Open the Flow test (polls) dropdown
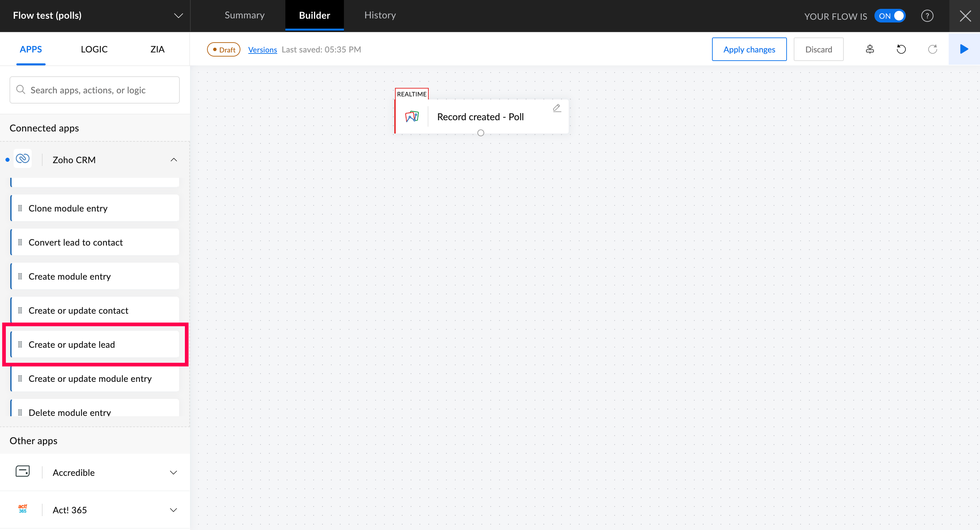Image resolution: width=980 pixels, height=530 pixels. pyautogui.click(x=178, y=16)
